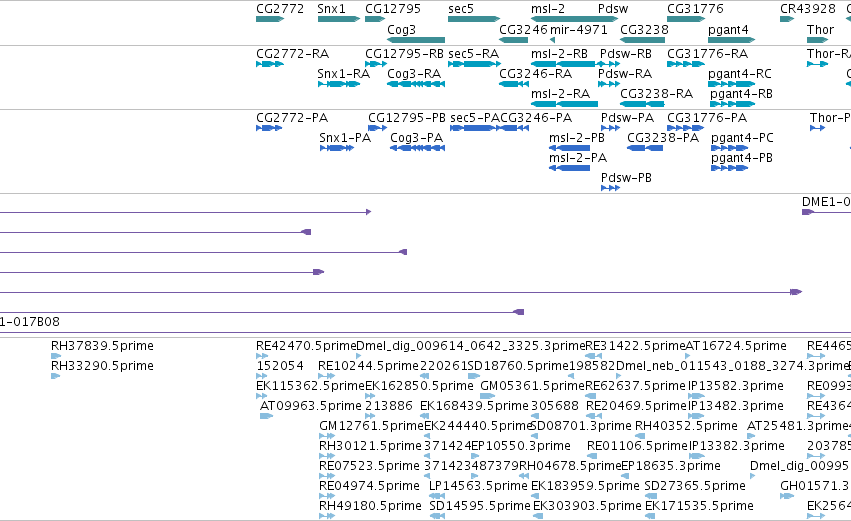851x521 pixels.
Task: Open protein Snx1-PA
Action: coord(345,138)
